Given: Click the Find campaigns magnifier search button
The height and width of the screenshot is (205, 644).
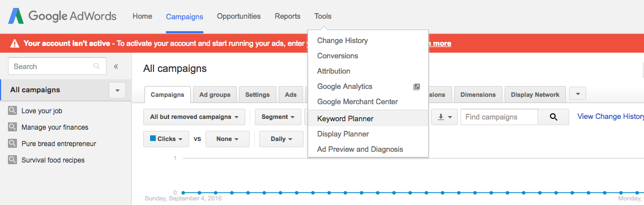Looking at the screenshot, I should pos(553,117).
